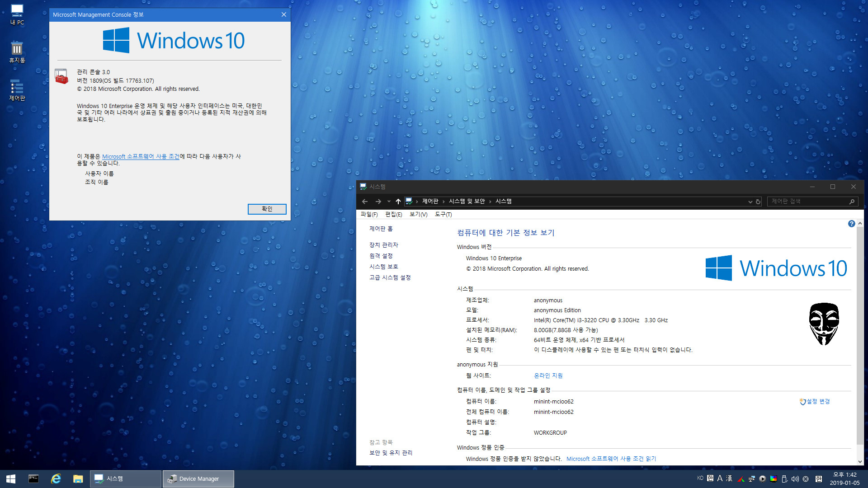
Task: Expand the chevron after the 제어판 breadcrumb
Action: click(443, 202)
